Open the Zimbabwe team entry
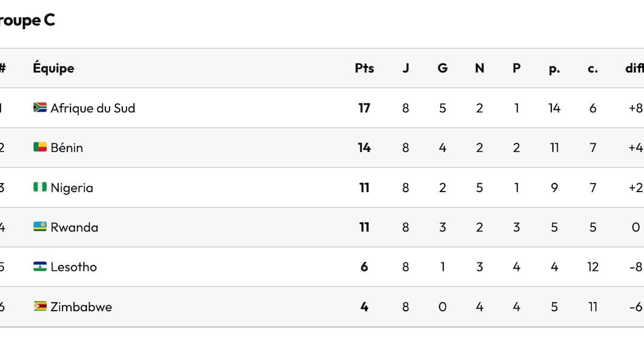 coord(81,306)
